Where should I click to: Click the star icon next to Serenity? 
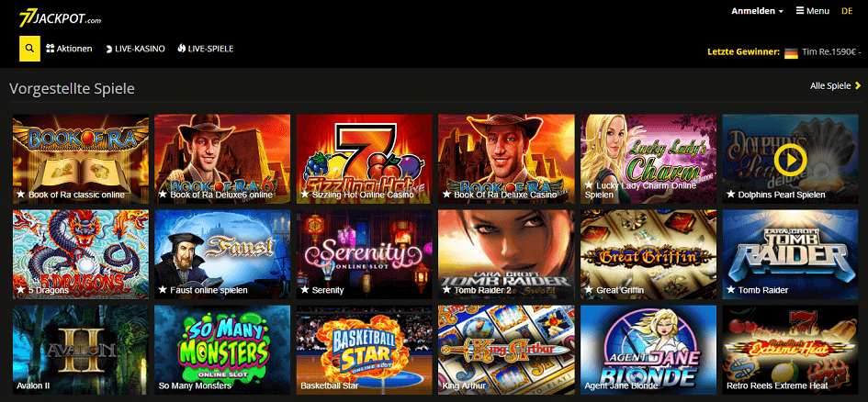click(304, 290)
